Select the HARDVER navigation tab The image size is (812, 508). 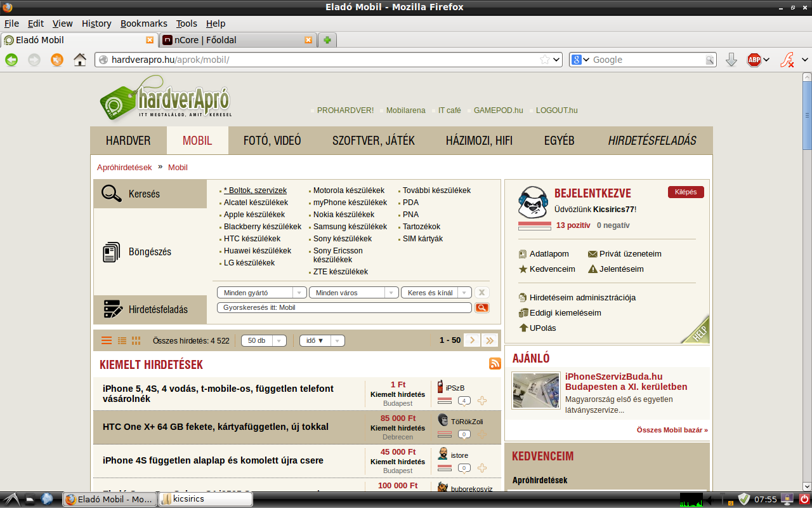tap(128, 140)
